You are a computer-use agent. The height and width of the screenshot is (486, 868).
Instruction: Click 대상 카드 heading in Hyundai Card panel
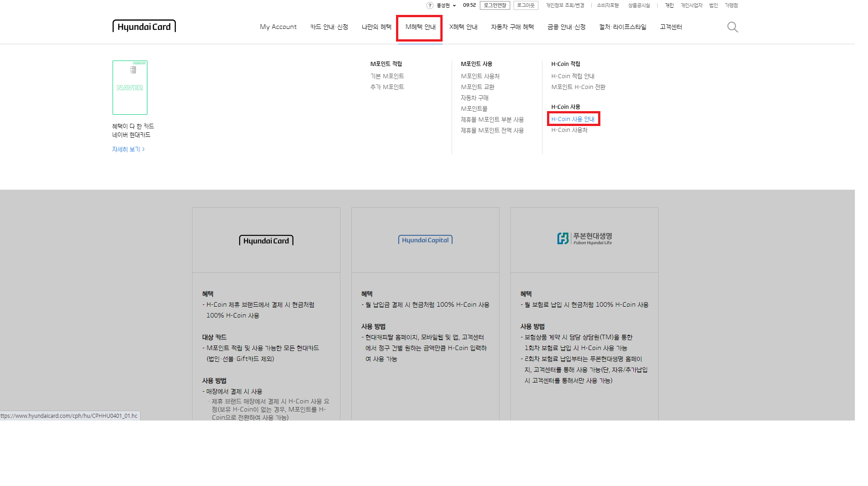coord(214,337)
